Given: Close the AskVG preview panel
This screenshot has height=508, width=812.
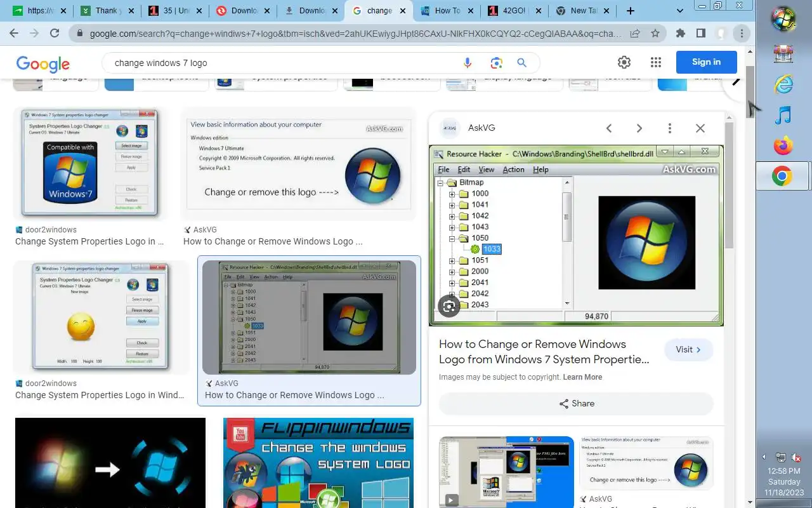Looking at the screenshot, I should click(700, 128).
